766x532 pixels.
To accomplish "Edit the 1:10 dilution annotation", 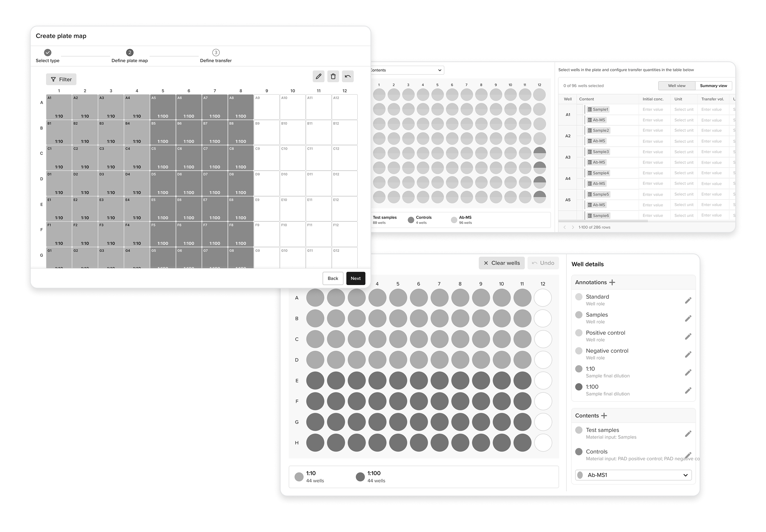I will (x=688, y=372).
